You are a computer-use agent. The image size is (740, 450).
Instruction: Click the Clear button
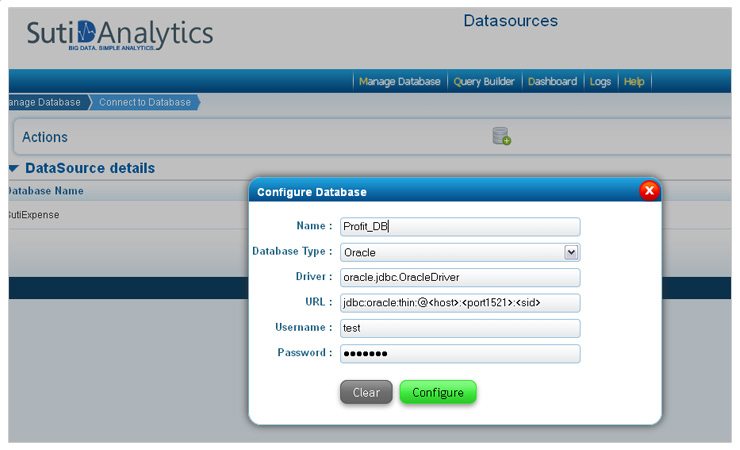pos(366,392)
